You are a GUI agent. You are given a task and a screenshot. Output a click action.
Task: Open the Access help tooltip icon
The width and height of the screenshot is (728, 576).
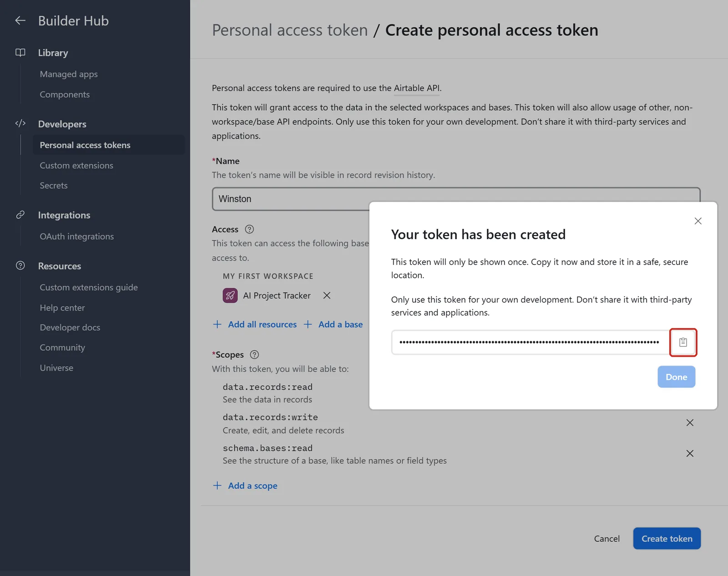pos(249,229)
